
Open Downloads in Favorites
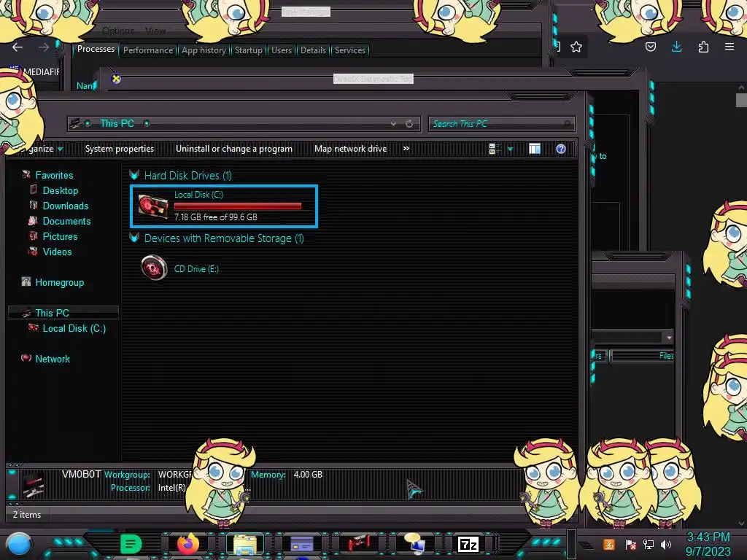(65, 206)
